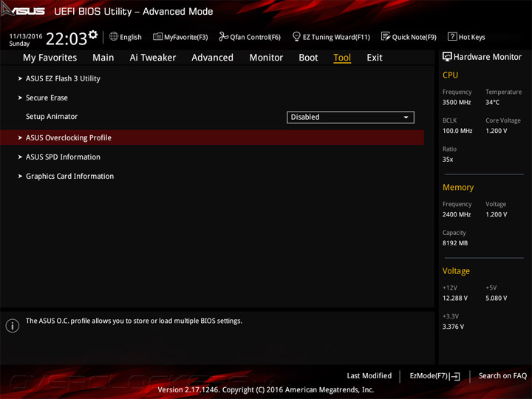Click the Hardware Monitor screen icon
The width and height of the screenshot is (532, 399).
click(x=447, y=57)
